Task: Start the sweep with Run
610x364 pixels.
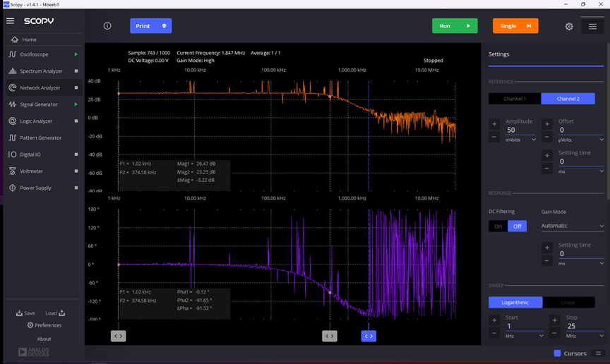Action: tap(455, 25)
